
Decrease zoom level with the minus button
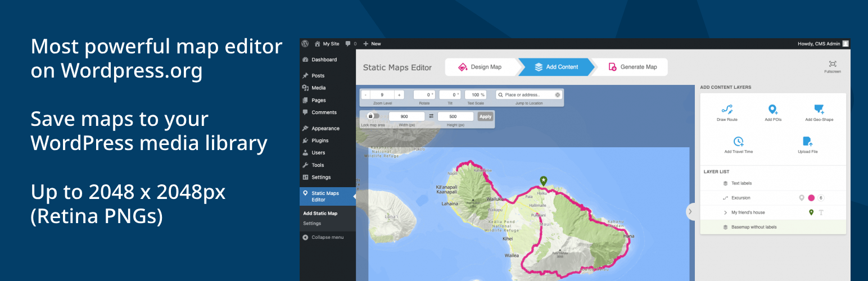pyautogui.click(x=365, y=95)
